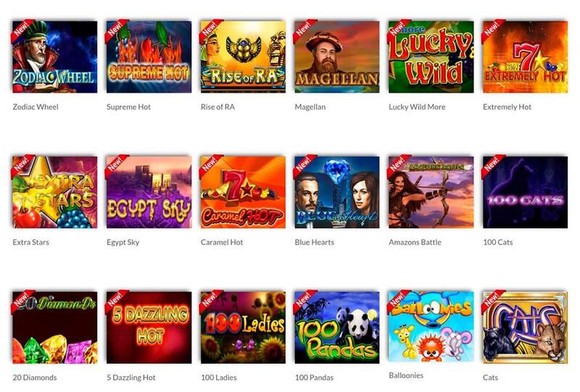Click the Balloonies title link

click(x=406, y=375)
